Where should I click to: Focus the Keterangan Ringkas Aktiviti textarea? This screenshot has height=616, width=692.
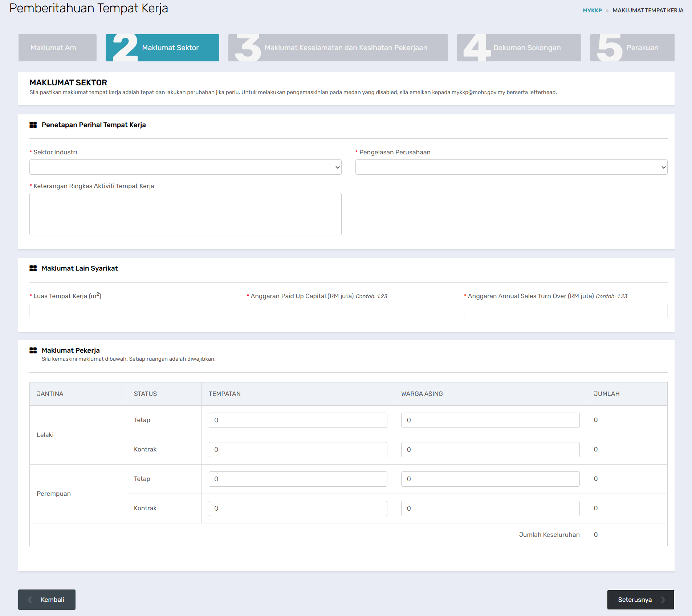pyautogui.click(x=185, y=214)
